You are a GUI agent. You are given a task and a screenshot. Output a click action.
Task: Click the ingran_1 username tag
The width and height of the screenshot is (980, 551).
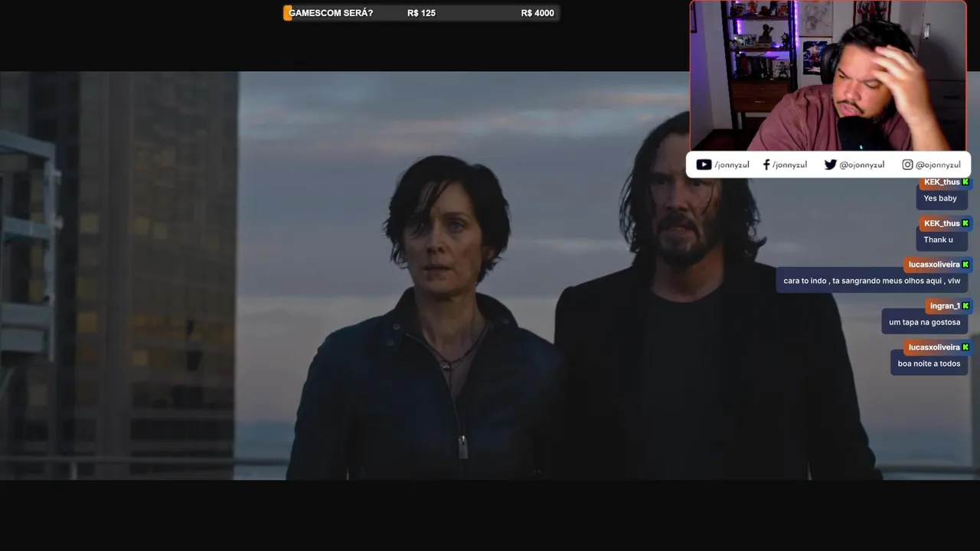point(945,306)
